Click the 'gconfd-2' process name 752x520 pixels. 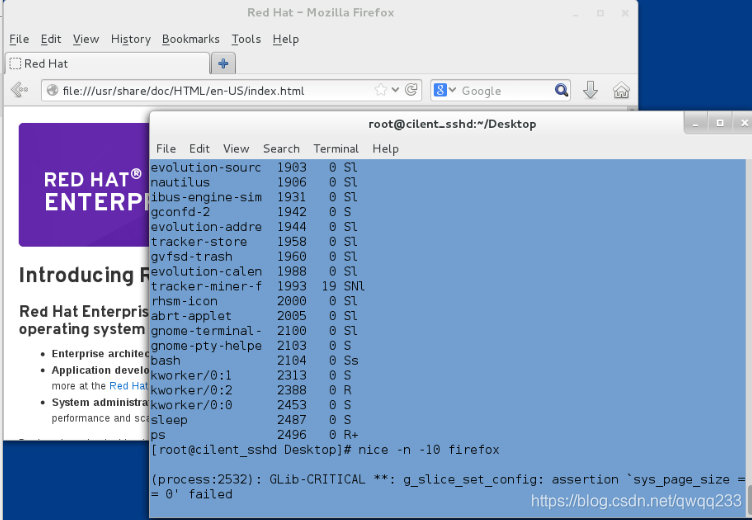(180, 212)
